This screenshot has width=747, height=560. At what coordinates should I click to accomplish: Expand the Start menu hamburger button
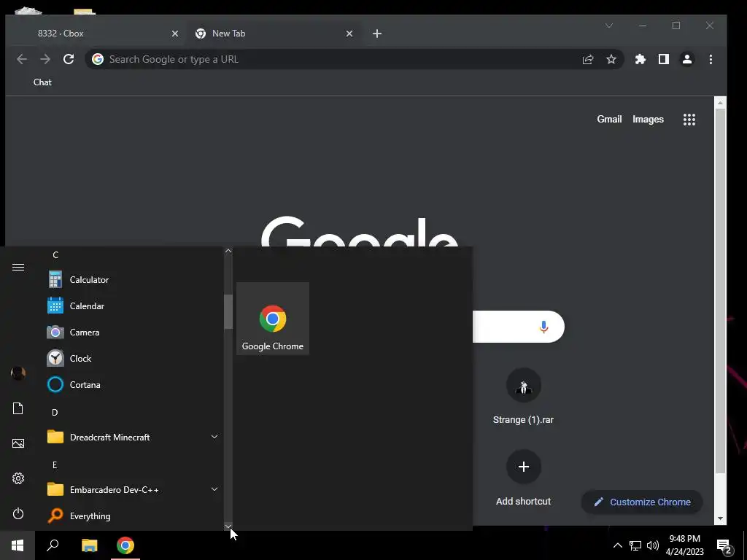point(18,267)
